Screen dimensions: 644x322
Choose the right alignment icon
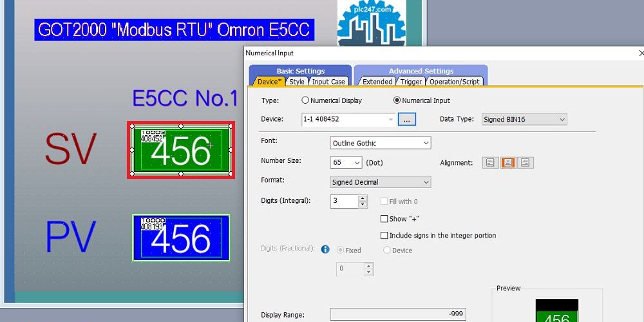click(526, 163)
